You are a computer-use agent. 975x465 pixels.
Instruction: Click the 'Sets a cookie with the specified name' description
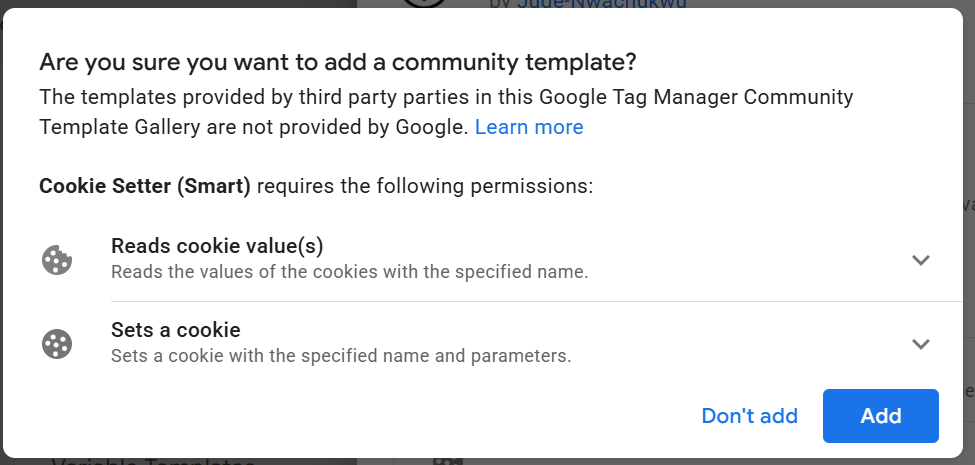tap(341, 355)
